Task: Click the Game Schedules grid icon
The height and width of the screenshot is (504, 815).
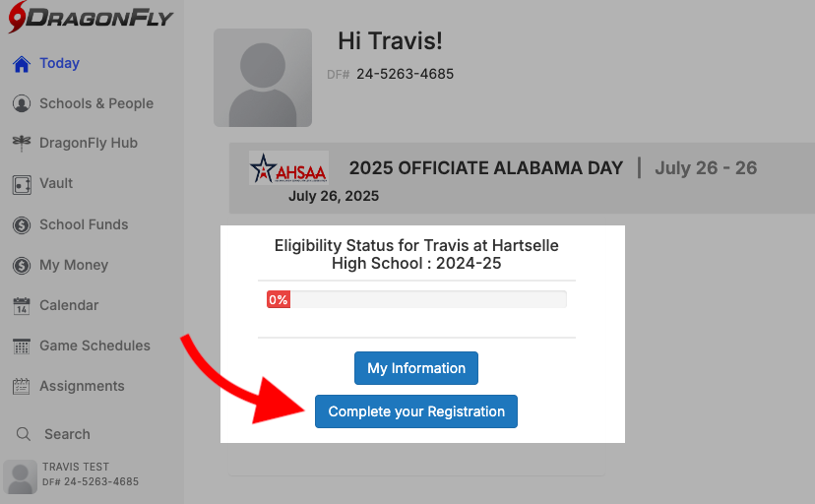Action: [21, 346]
